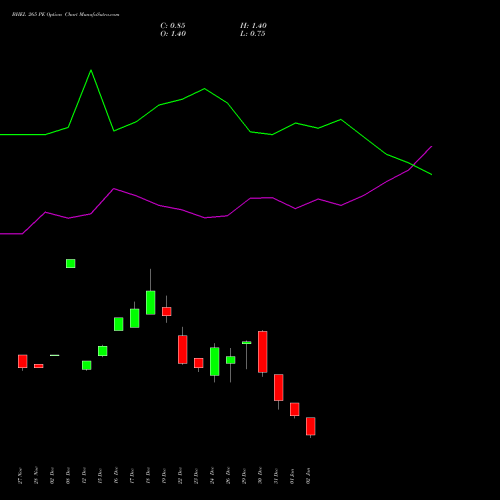Select the high value H: 1.40

(253, 26)
